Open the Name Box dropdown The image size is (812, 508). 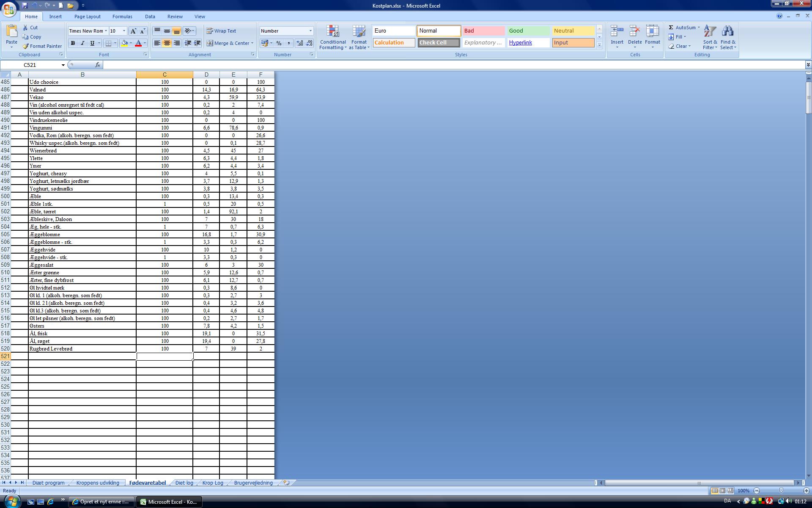(x=63, y=65)
